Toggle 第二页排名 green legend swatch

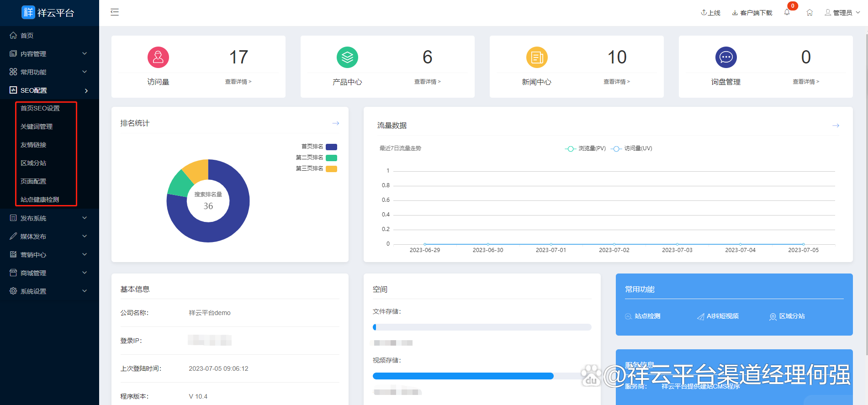(331, 158)
